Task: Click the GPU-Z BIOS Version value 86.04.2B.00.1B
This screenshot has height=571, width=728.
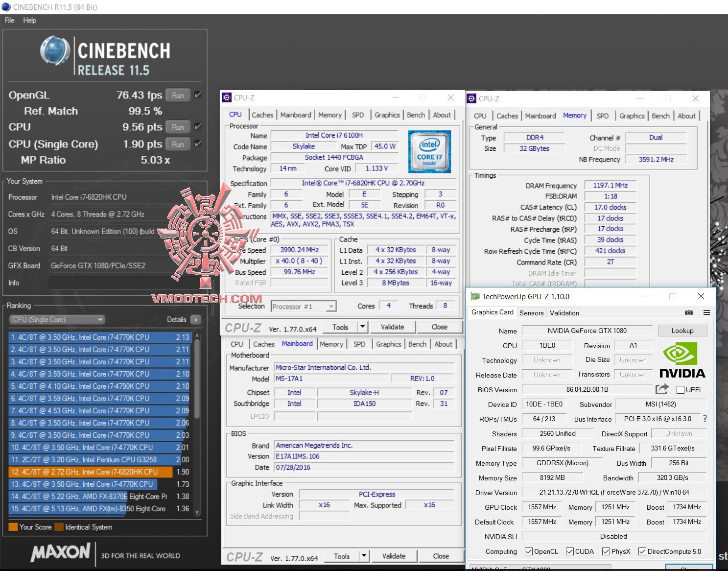Action: point(587,390)
